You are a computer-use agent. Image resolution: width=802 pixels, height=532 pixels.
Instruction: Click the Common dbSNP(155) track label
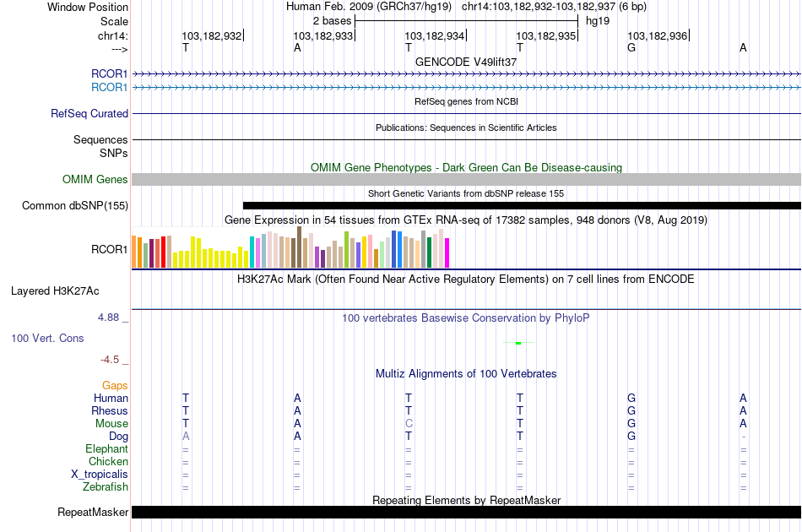(75, 206)
